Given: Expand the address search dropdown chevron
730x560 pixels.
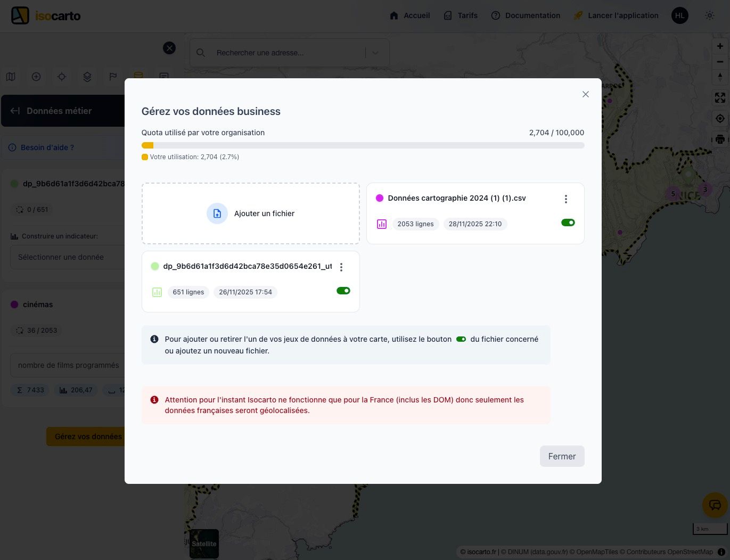Looking at the screenshot, I should pos(375,53).
